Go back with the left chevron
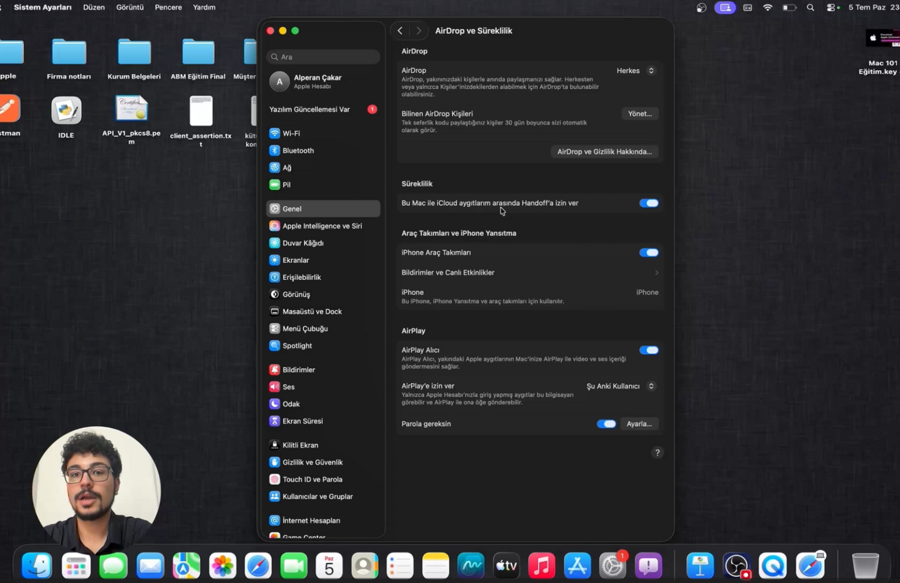Viewport: 900px width, 583px height. tap(400, 31)
